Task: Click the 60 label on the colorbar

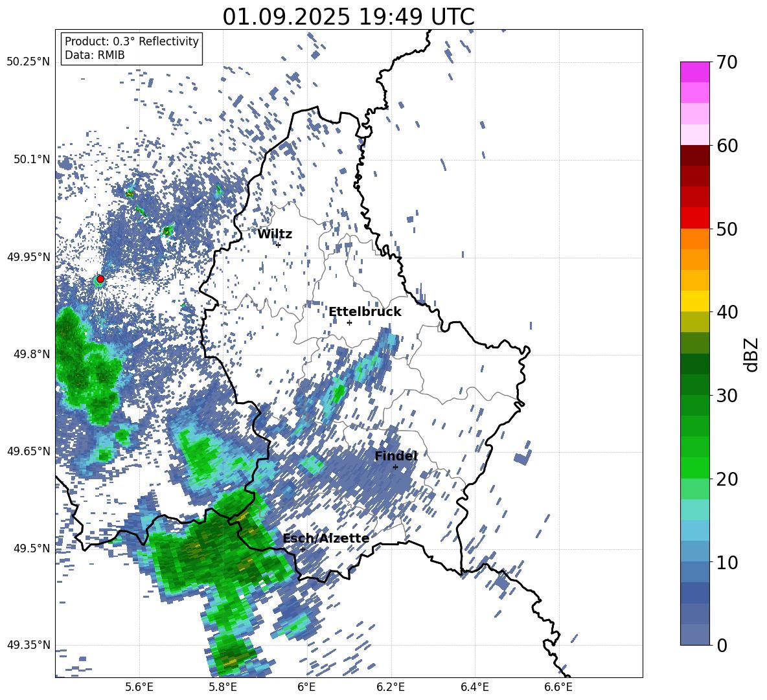Action: [727, 146]
